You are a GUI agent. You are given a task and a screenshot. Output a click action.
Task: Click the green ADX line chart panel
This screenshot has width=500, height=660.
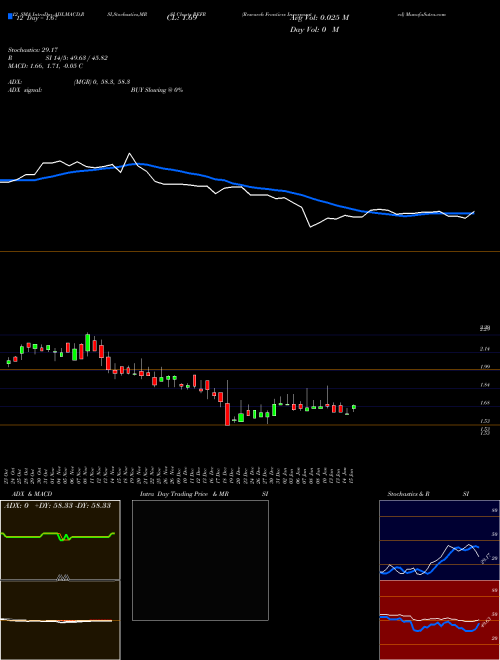coord(60,540)
